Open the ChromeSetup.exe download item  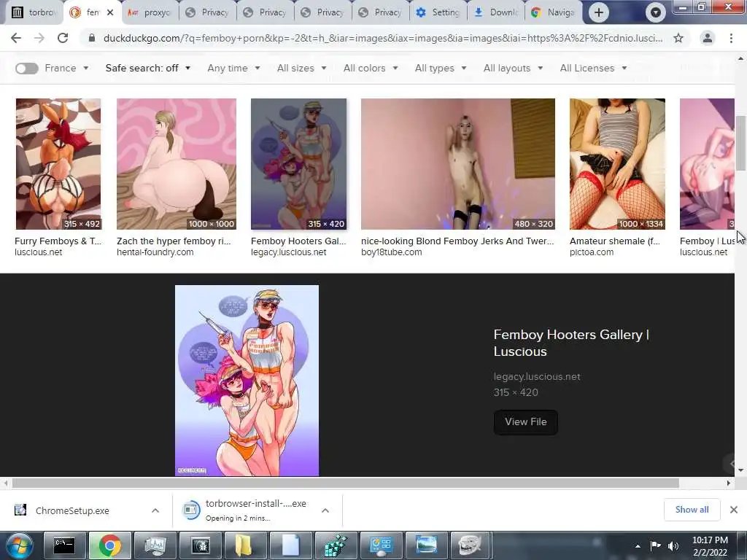tap(71, 510)
